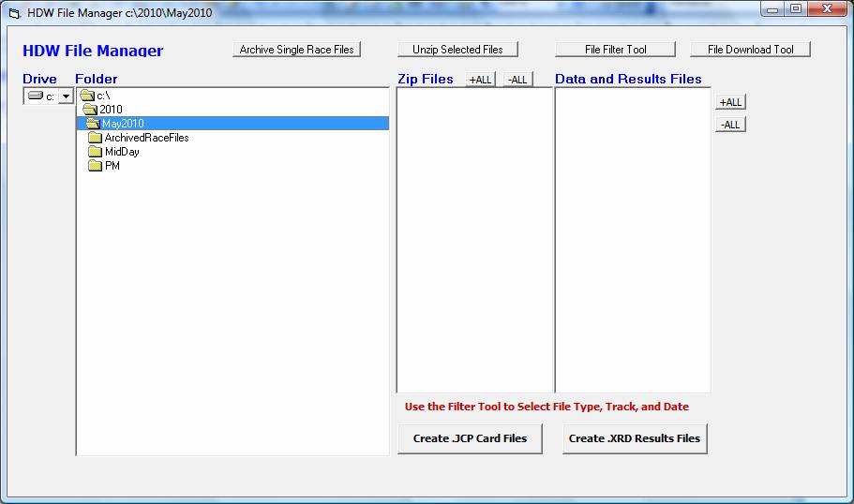854x504 pixels.
Task: Click the ArchivedRaceFiles folder icon
Action: click(x=95, y=138)
